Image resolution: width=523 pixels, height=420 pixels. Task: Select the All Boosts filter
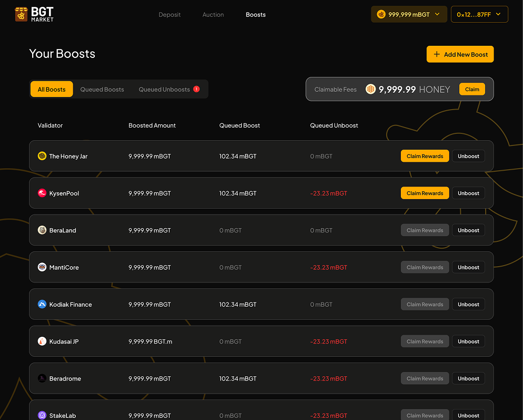coord(52,90)
